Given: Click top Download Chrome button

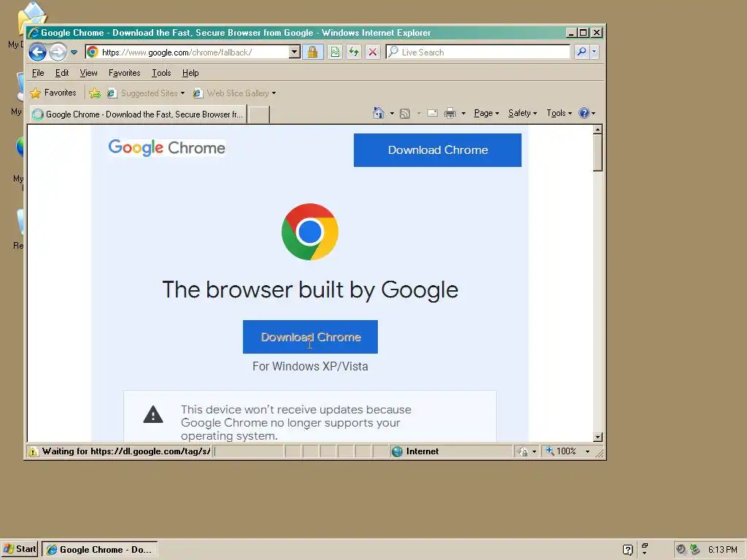Looking at the screenshot, I should coord(438,150).
